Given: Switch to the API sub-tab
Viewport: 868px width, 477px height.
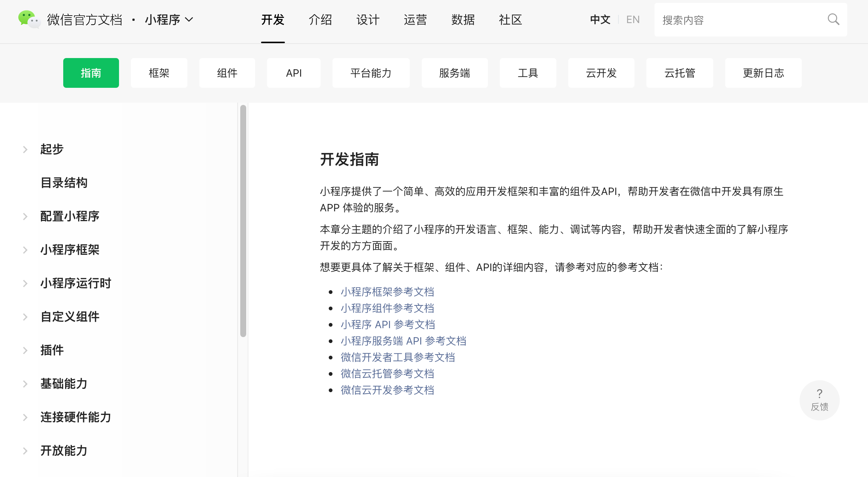Looking at the screenshot, I should pyautogui.click(x=293, y=73).
